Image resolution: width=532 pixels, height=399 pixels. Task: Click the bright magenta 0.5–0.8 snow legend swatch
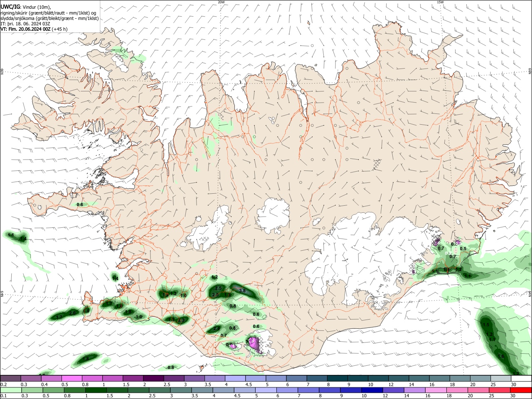72,379
